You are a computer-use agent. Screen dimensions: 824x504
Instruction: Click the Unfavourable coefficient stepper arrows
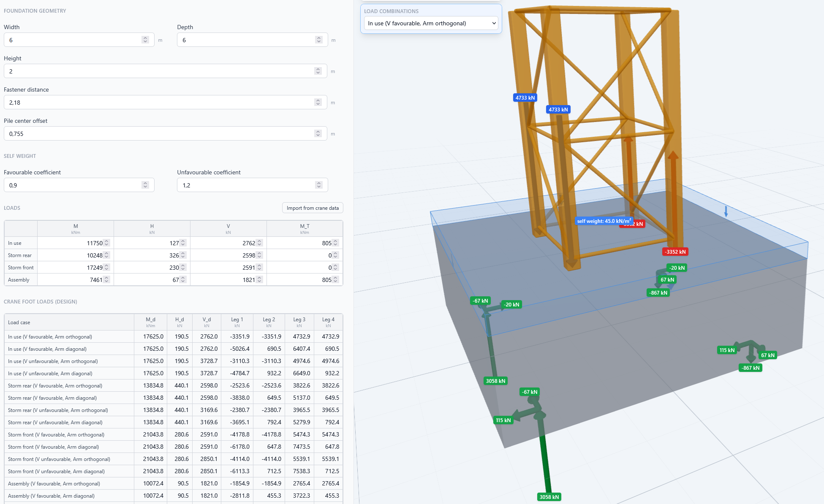[x=319, y=185]
